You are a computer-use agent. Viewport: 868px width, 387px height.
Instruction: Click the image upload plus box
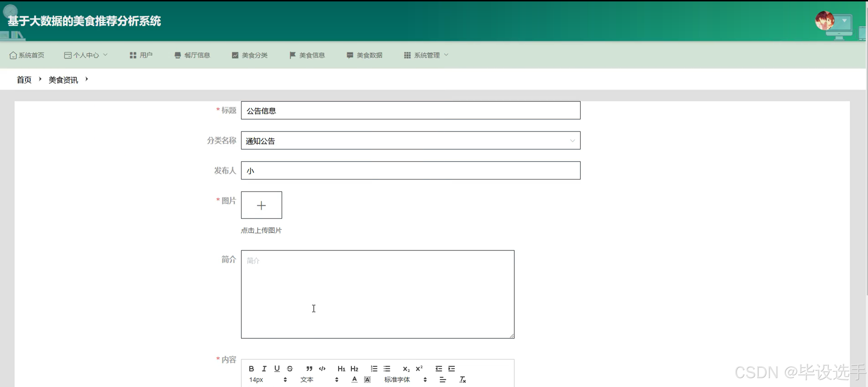click(261, 205)
